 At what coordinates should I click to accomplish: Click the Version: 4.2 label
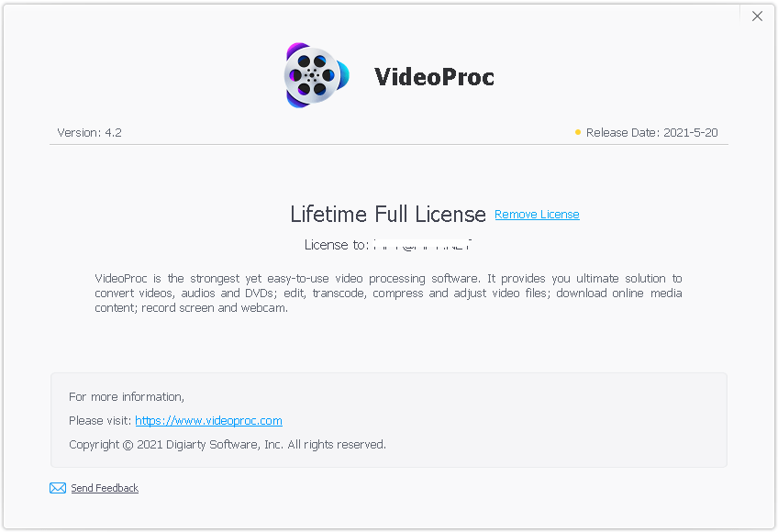[89, 132]
